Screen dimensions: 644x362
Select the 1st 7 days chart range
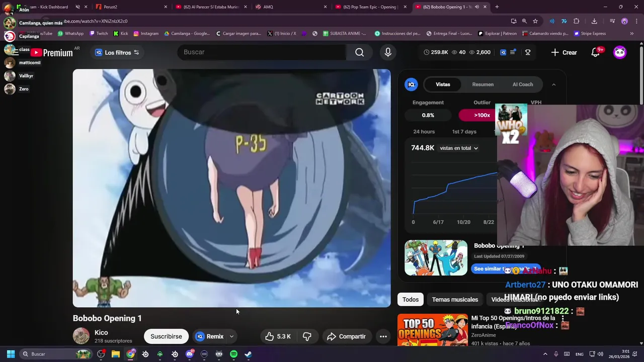coord(464,132)
